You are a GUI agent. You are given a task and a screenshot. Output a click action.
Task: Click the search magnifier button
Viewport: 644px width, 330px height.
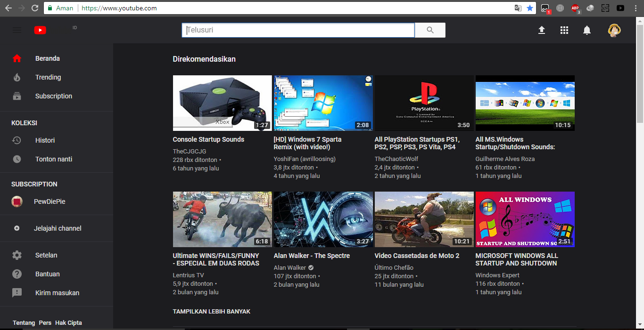430,30
